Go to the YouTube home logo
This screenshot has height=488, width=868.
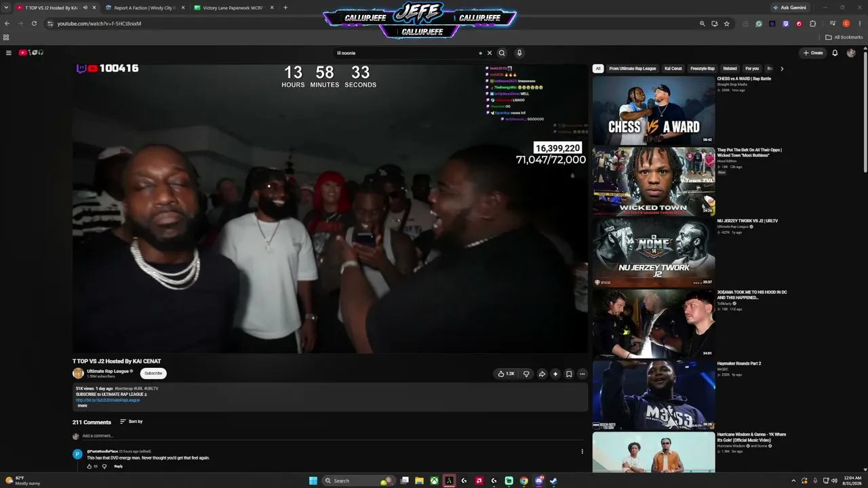[x=31, y=53]
